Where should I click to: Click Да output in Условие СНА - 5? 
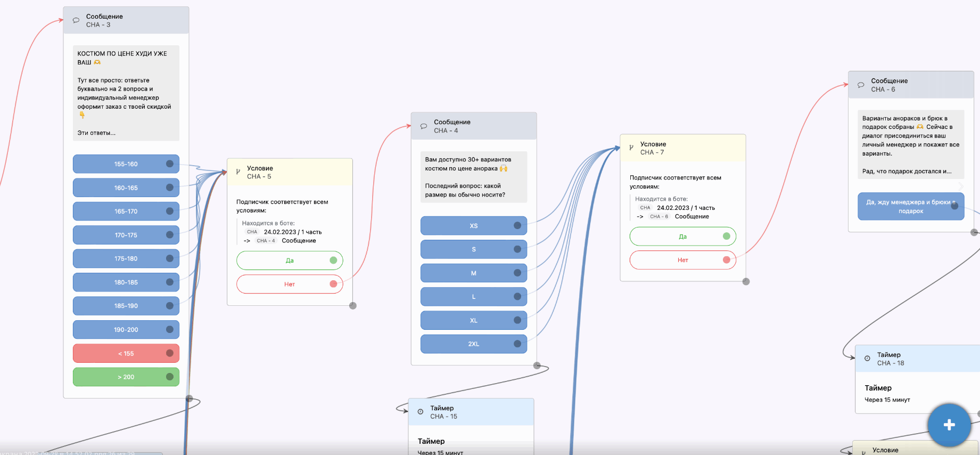click(290, 261)
